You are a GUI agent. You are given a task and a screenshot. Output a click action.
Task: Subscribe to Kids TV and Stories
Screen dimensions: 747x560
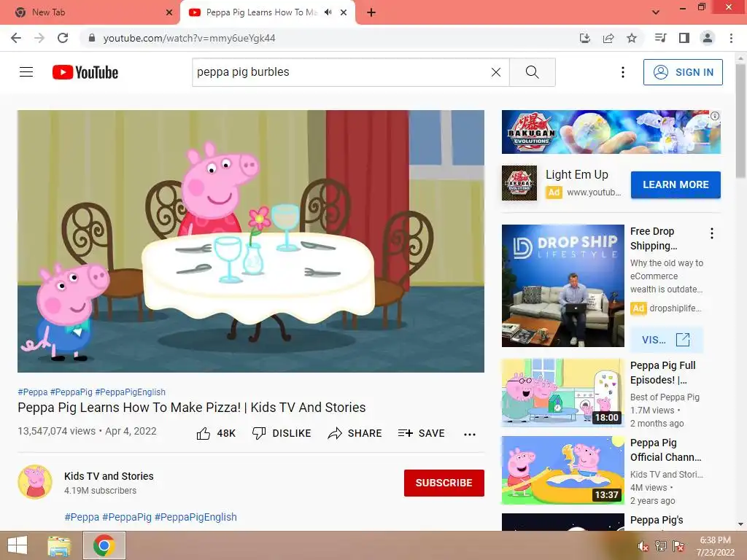(x=444, y=483)
